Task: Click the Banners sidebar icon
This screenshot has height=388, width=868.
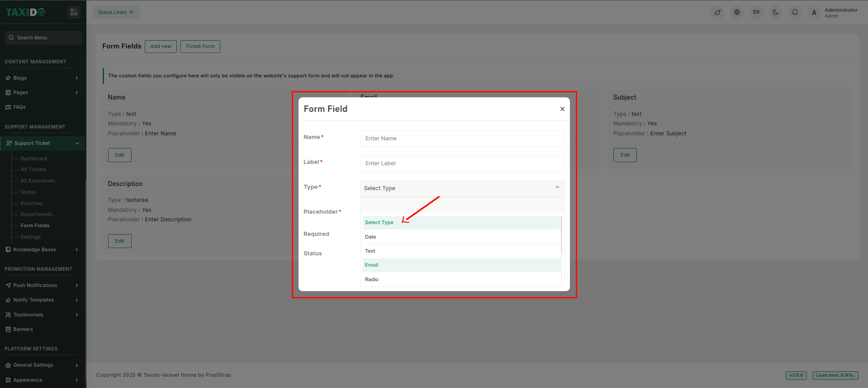Action: 8,330
